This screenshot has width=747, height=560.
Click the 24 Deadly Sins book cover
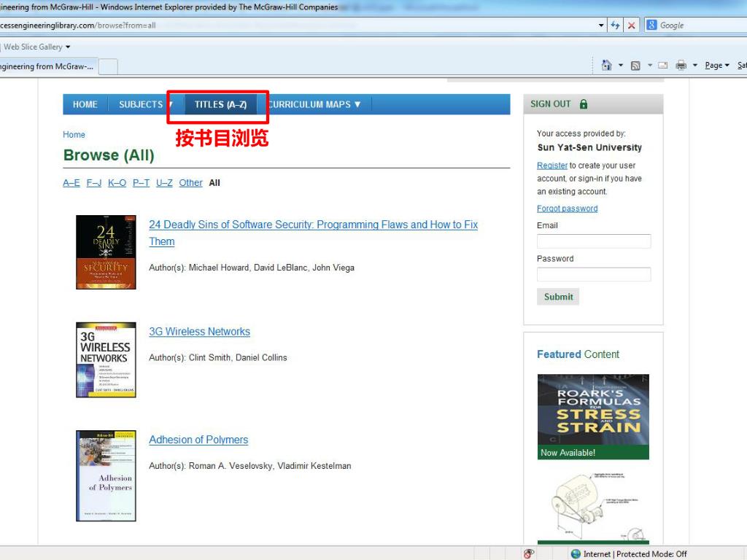pyautogui.click(x=106, y=252)
